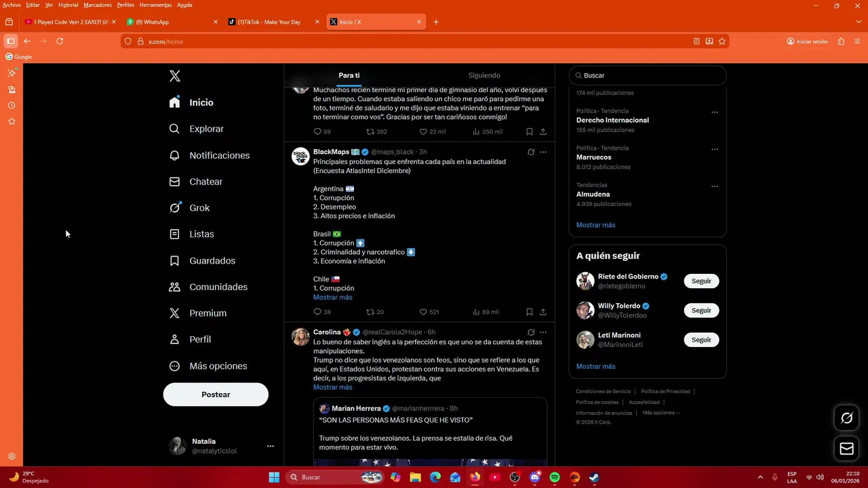
Task: Open Firefox sidebar bookmarks star icon
Action: pos(12,121)
